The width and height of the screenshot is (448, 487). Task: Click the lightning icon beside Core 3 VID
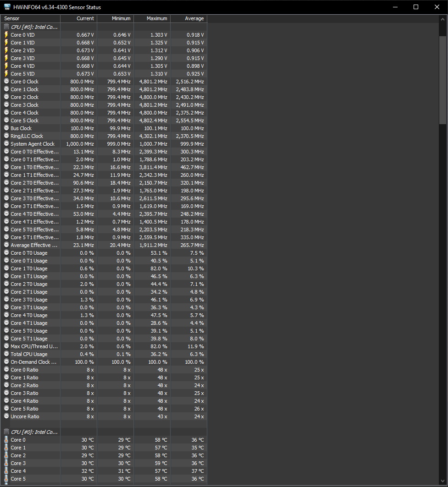(x=6, y=58)
